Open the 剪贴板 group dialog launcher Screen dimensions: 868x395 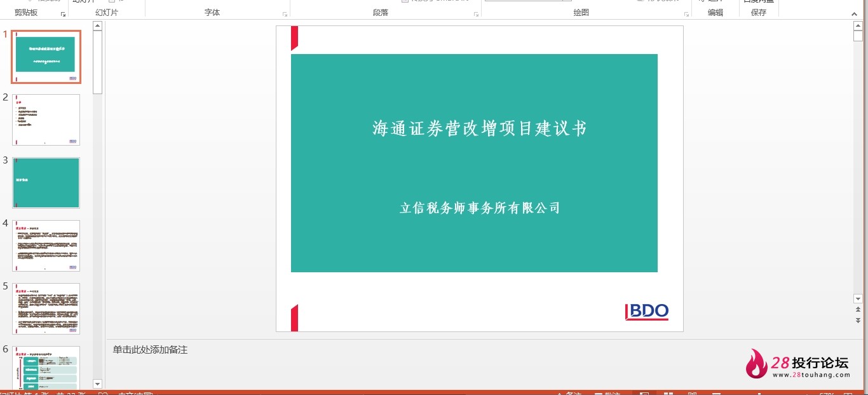(x=63, y=14)
